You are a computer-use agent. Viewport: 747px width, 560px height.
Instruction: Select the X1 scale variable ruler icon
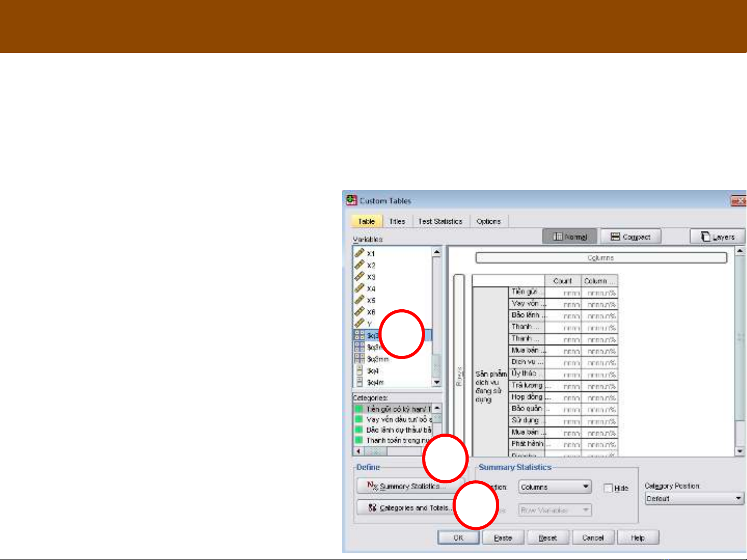click(x=359, y=253)
